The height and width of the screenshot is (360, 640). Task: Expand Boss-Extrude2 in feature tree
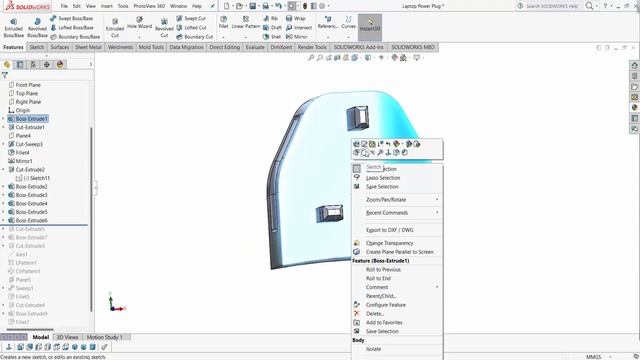click(x=3, y=187)
